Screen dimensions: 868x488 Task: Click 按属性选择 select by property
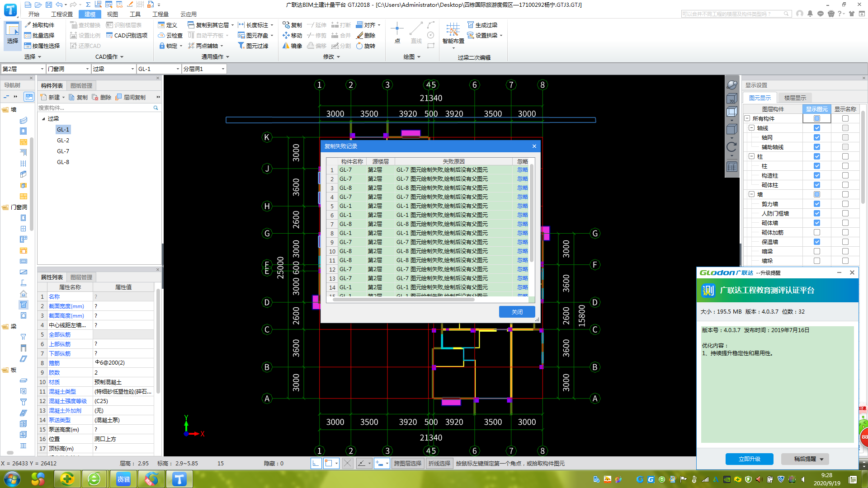click(x=42, y=46)
